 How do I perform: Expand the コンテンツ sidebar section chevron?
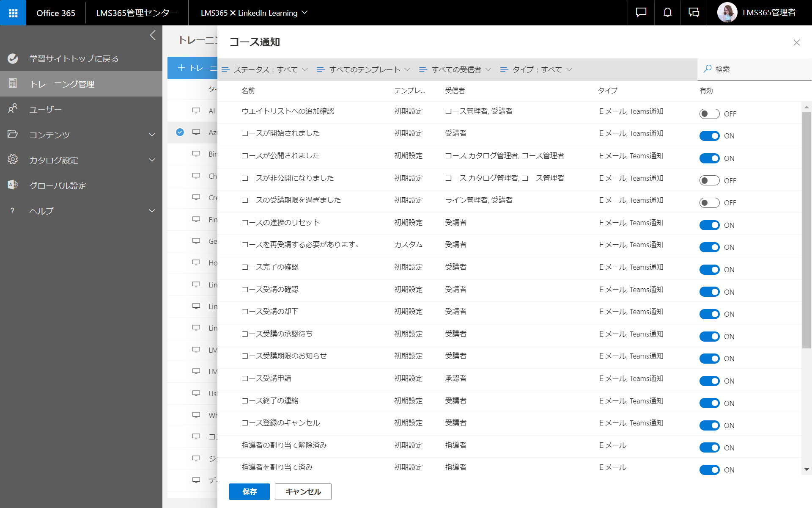coord(152,135)
